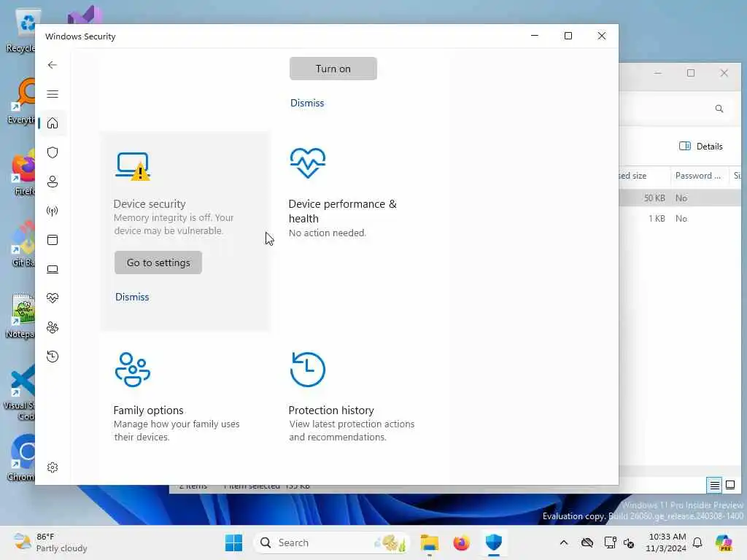Open Device performance & health heading
The width and height of the screenshot is (747, 560).
(343, 211)
